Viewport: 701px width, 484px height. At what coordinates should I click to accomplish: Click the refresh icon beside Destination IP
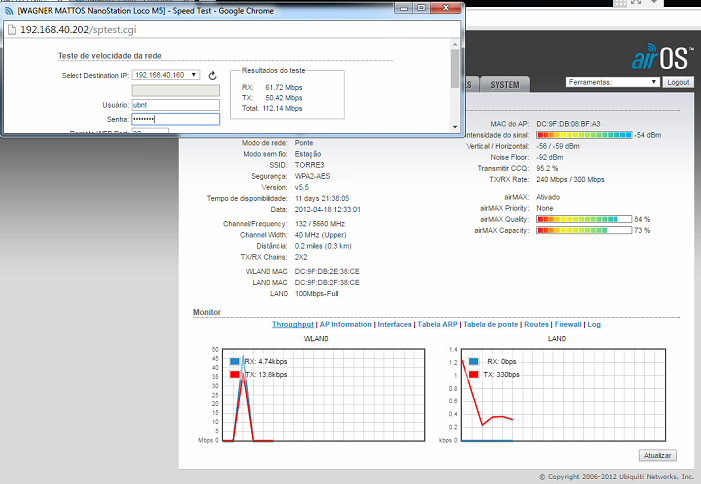click(212, 76)
